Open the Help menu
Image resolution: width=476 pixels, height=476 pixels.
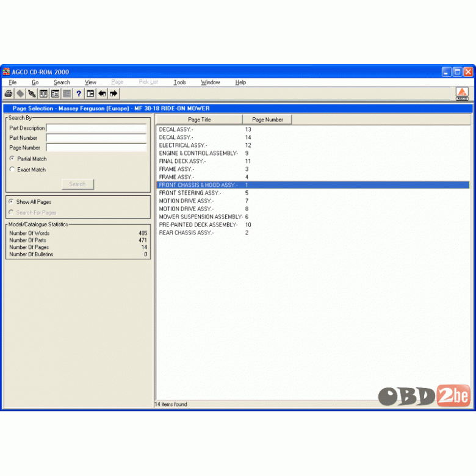tap(240, 82)
